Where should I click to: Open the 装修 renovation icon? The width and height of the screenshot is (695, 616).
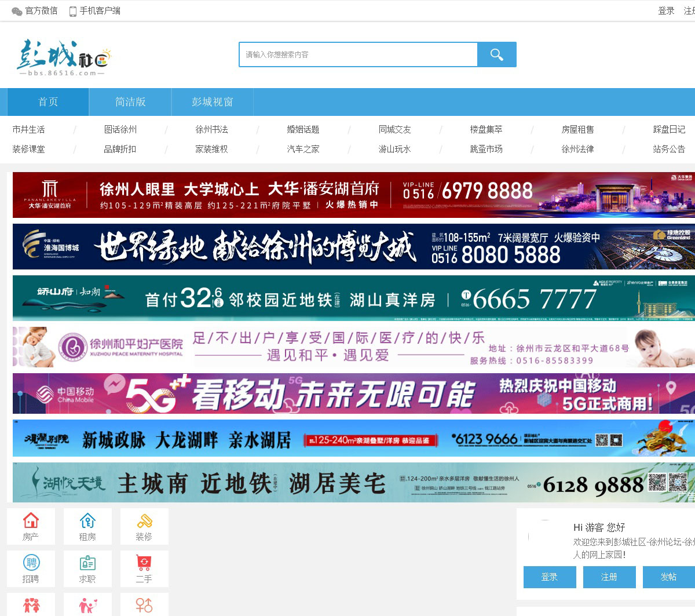pyautogui.click(x=144, y=526)
